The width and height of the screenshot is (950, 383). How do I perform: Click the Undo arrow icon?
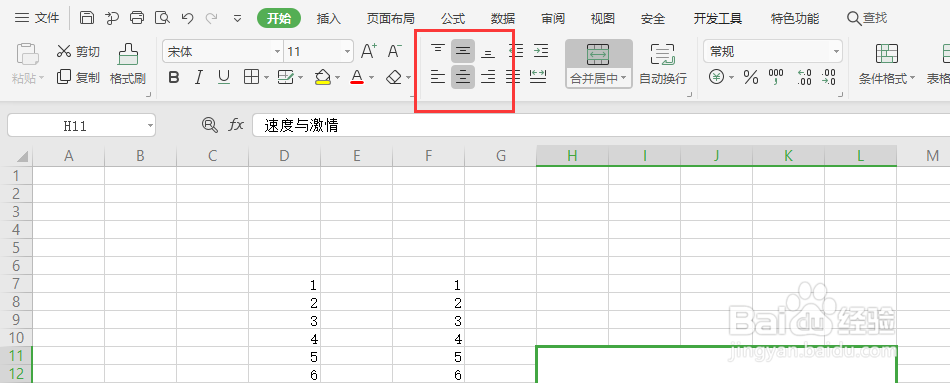coord(187,18)
